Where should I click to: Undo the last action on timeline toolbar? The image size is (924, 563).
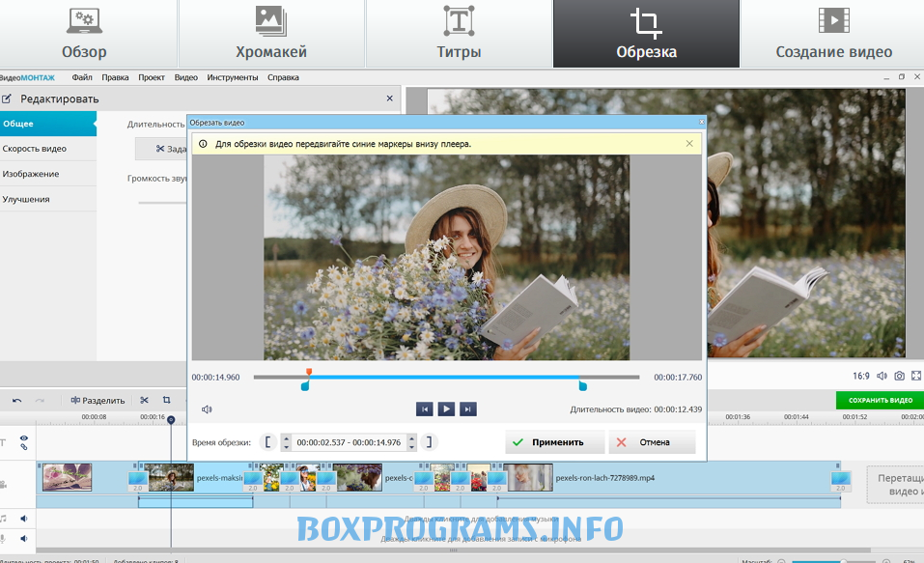coord(16,401)
